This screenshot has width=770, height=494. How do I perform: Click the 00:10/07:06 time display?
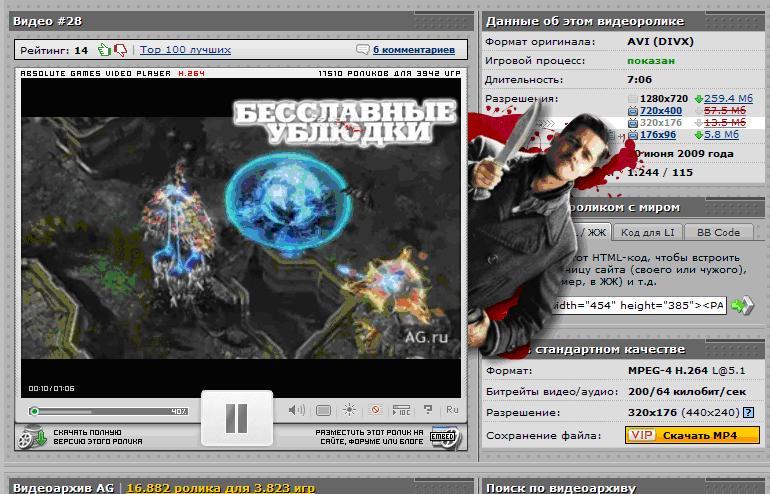(52, 388)
